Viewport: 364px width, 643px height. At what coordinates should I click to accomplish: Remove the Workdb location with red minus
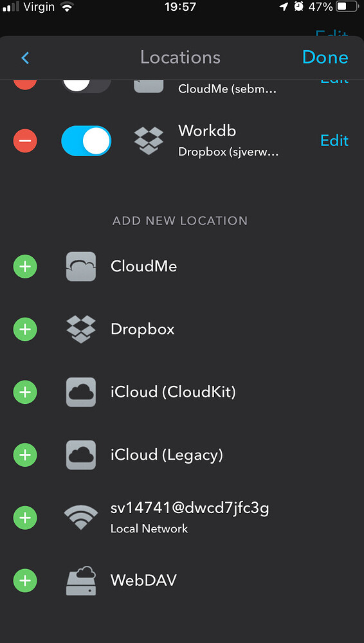(25, 141)
